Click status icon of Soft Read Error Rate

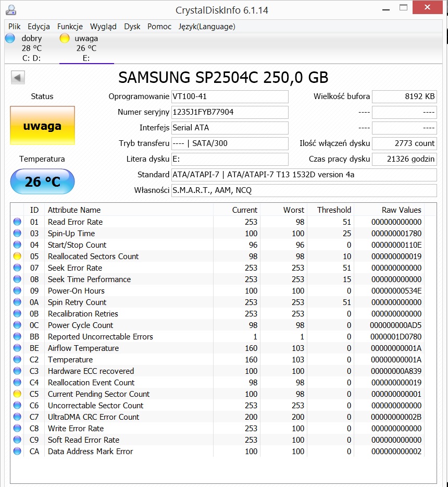(17, 440)
